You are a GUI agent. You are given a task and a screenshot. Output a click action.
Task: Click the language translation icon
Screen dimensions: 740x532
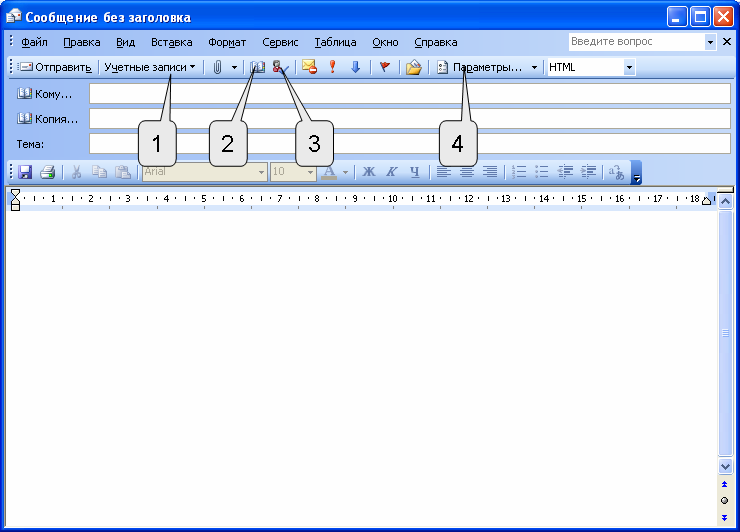616,172
